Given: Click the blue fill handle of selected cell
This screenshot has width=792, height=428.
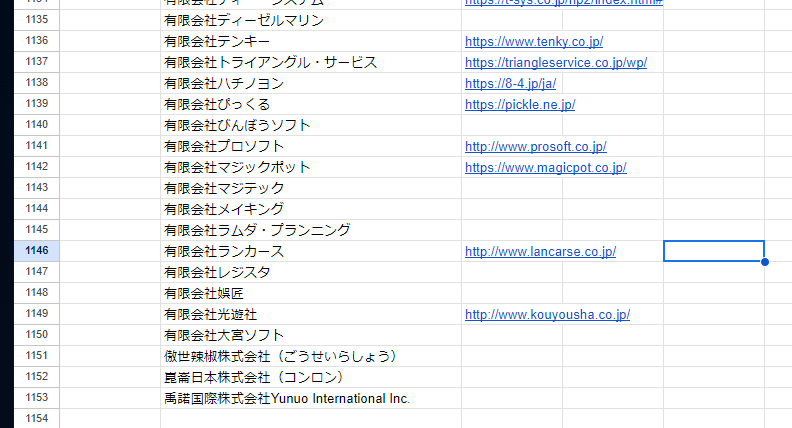Looking at the screenshot, I should (765, 262).
